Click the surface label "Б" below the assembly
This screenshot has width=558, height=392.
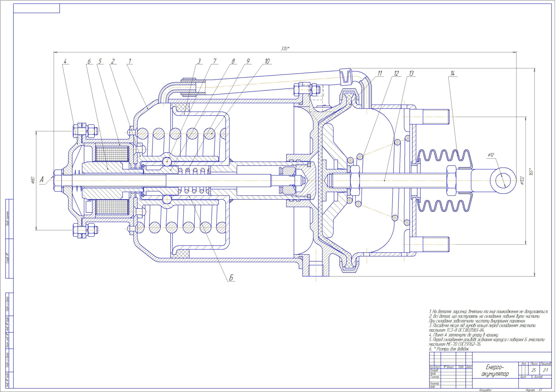(x=231, y=278)
